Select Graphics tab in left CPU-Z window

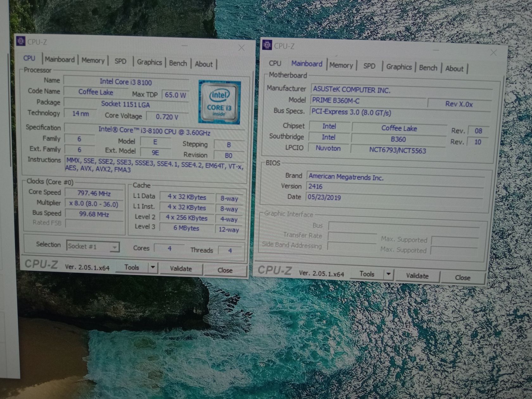[x=149, y=62]
